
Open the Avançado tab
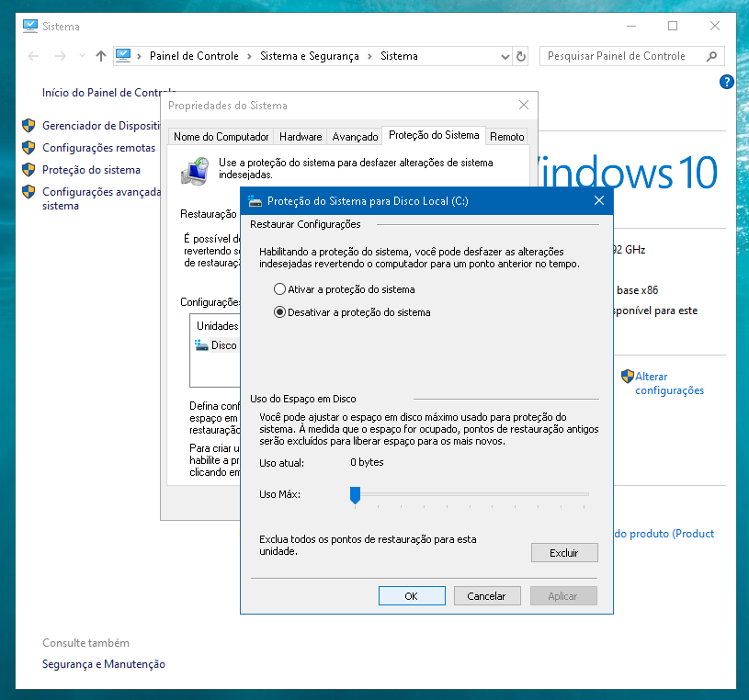click(355, 137)
